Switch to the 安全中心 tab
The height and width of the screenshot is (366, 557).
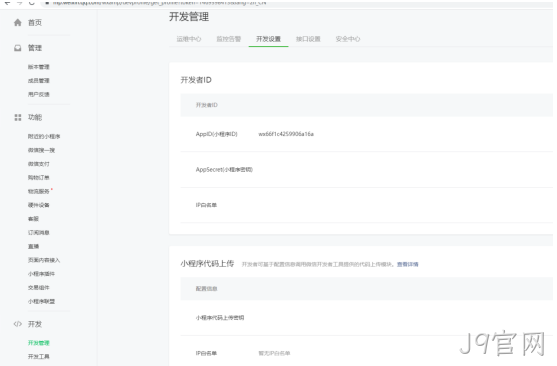(x=348, y=39)
